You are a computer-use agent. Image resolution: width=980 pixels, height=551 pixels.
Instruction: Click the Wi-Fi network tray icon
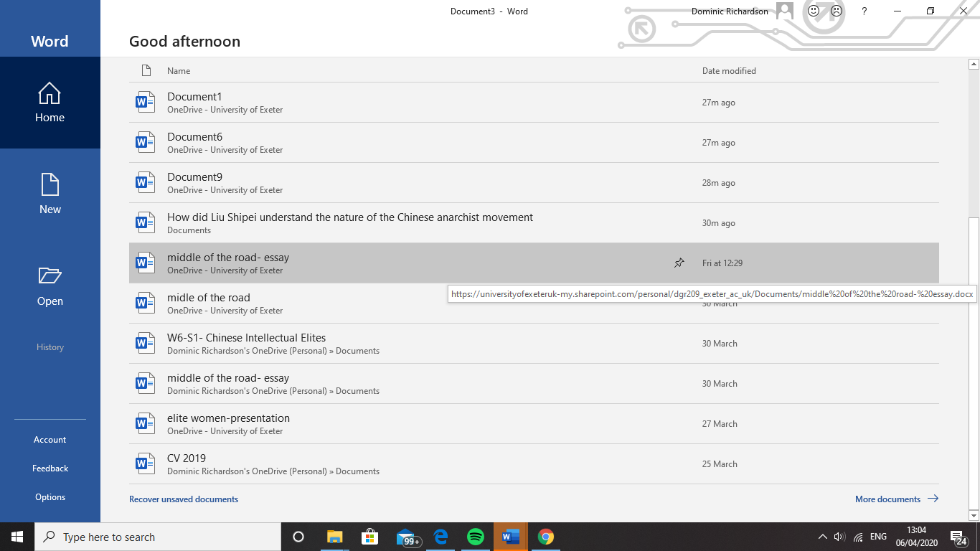tap(858, 537)
